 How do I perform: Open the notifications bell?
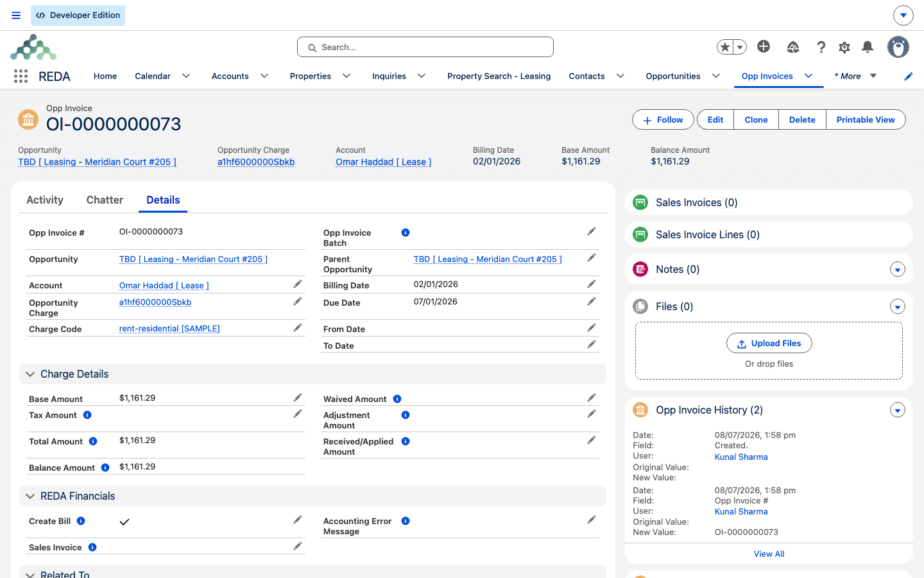pyautogui.click(x=868, y=47)
